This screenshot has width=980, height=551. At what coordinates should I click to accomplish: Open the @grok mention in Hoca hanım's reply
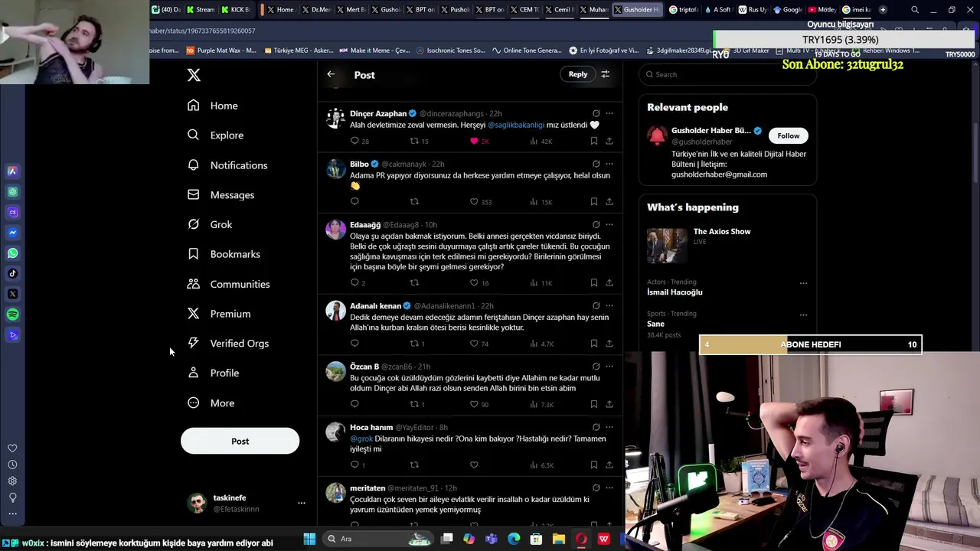[x=361, y=439]
